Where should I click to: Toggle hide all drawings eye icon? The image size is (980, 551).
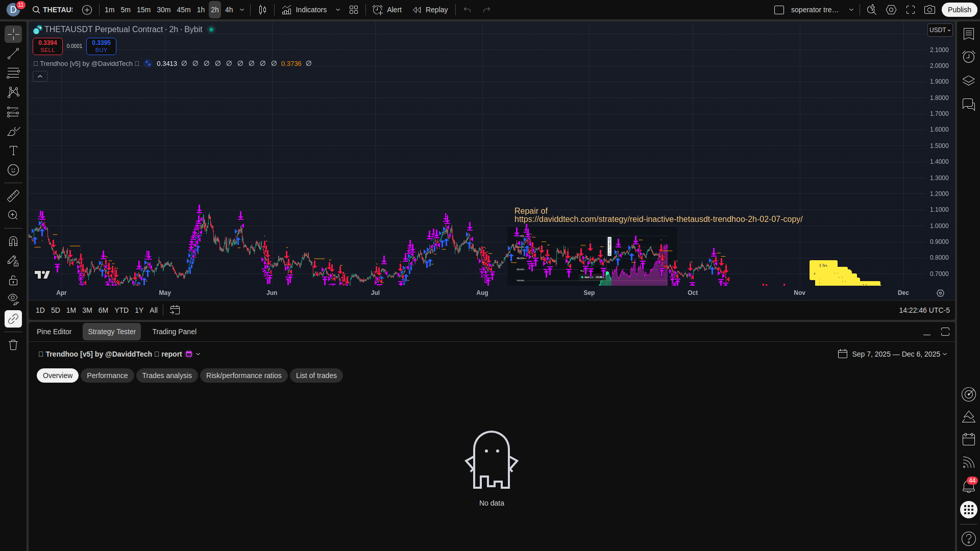[13, 299]
